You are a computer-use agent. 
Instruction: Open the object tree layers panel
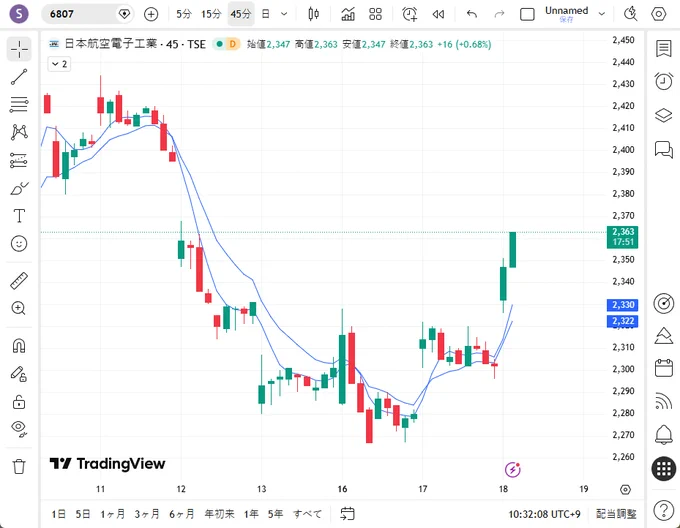coord(664,115)
